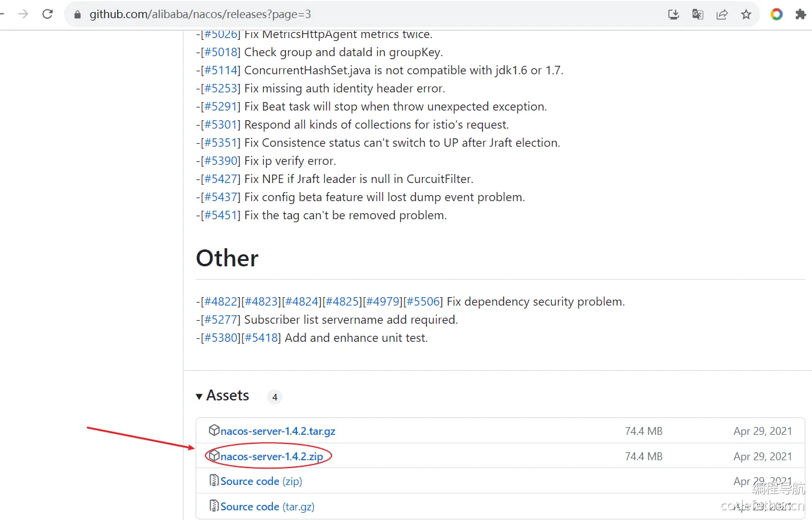
Task: Download nacos-server-1.4.2.zip
Action: [272, 457]
